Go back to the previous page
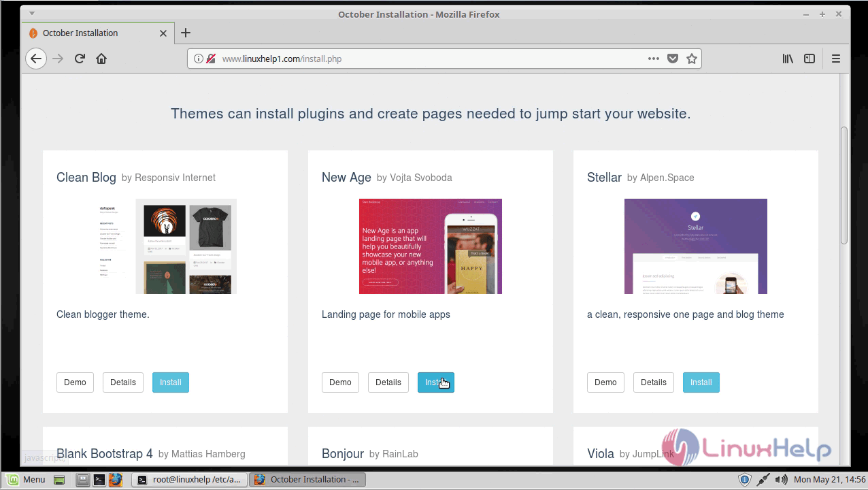This screenshot has width=868, height=490. pyautogui.click(x=36, y=59)
